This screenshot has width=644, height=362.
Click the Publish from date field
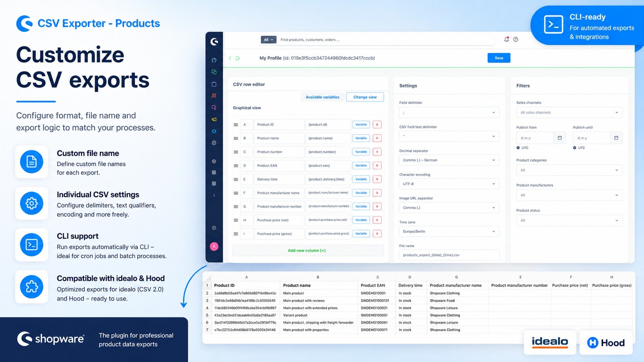[x=535, y=138]
